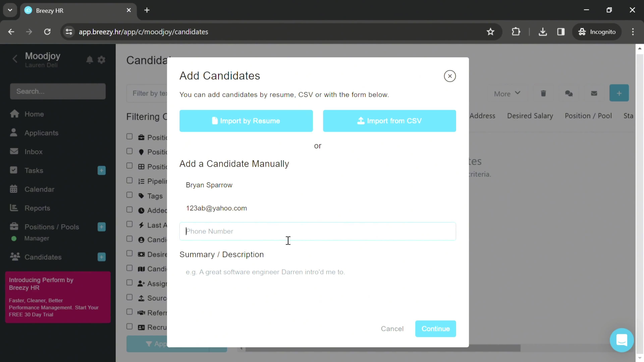Click the Summary / Description text area
Viewport: 644px width, 362px height.
(318, 287)
